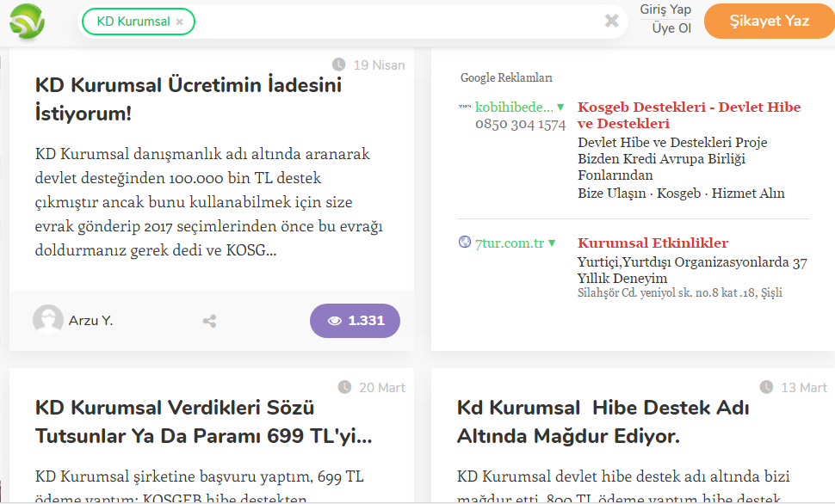
Task: Open the 7tur.com.tr ad site
Action: [510, 243]
